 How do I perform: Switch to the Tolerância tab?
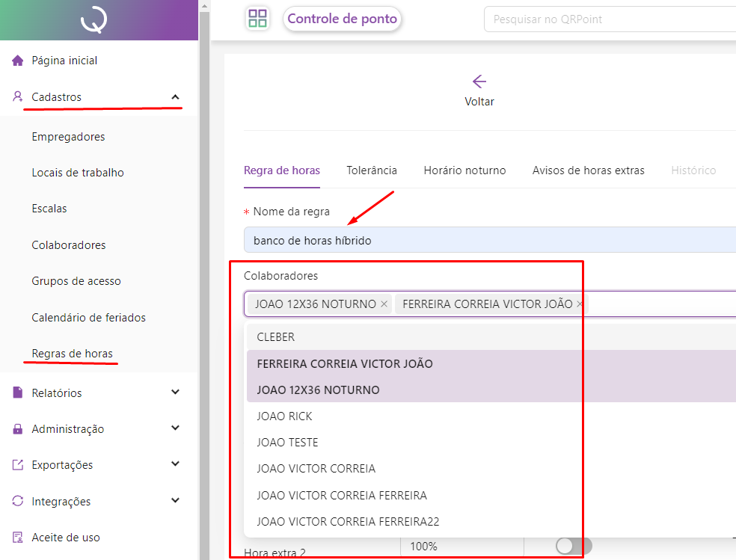[x=372, y=170]
